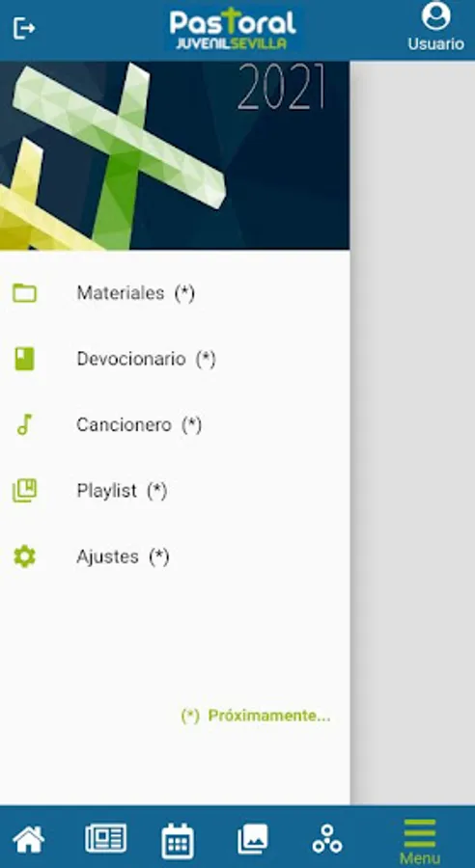Choose Cancionero from the drawer
475x868 pixels.
click(x=175, y=424)
